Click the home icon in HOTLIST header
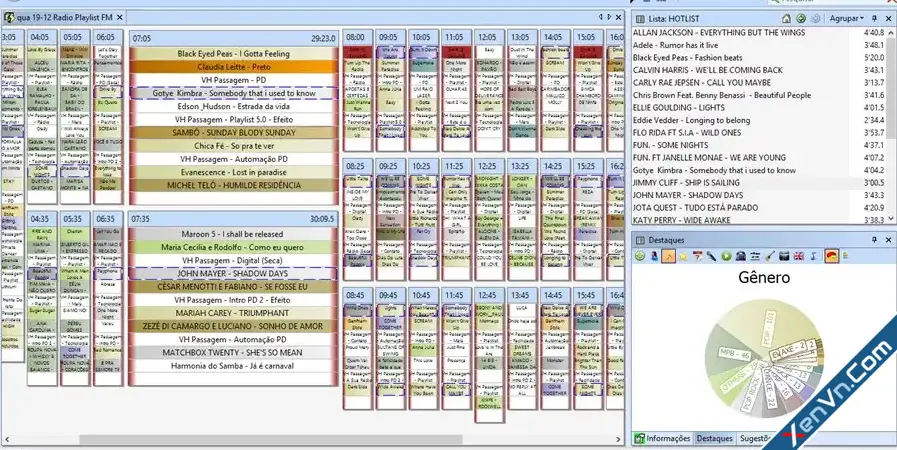The height and width of the screenshot is (450, 897). pos(786,18)
